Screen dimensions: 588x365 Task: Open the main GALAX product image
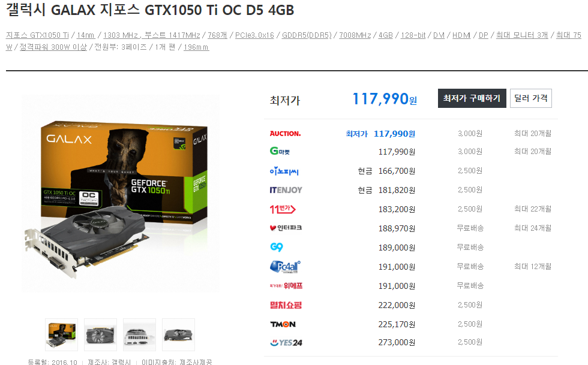point(121,194)
